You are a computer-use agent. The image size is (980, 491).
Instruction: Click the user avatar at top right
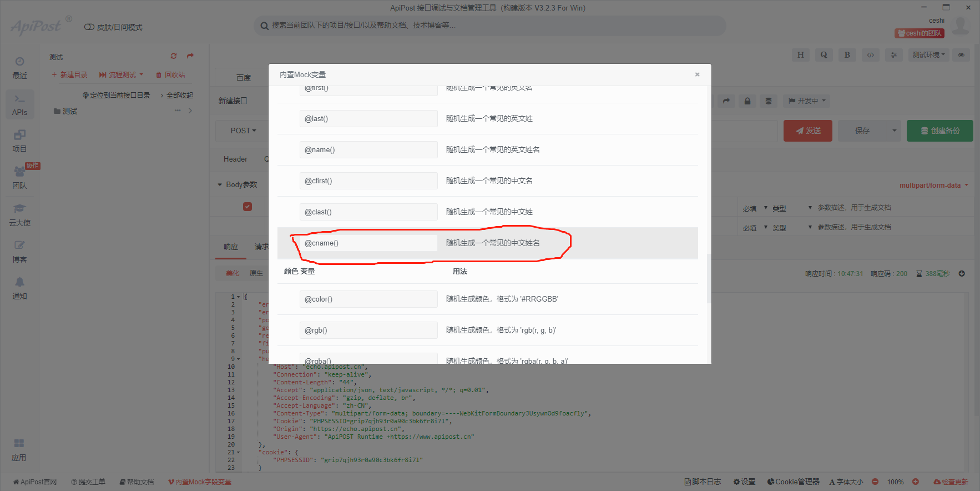pos(961,26)
